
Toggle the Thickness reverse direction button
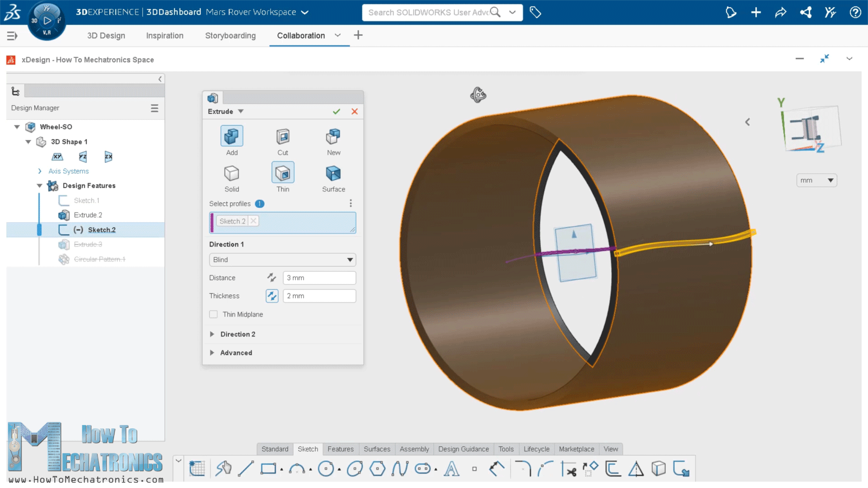[x=272, y=296]
